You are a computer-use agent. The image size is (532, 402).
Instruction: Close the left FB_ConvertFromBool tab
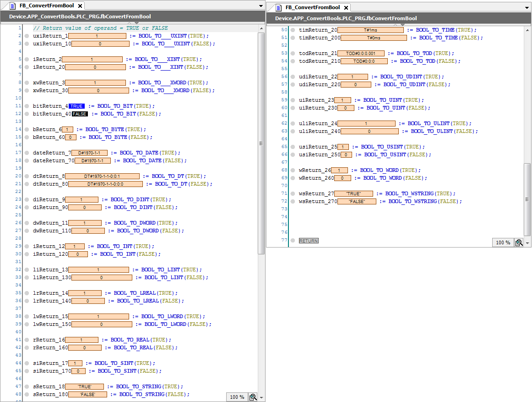coord(80,6)
